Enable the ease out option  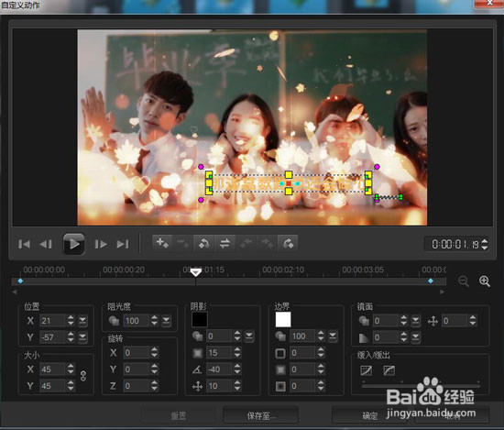coord(389,370)
